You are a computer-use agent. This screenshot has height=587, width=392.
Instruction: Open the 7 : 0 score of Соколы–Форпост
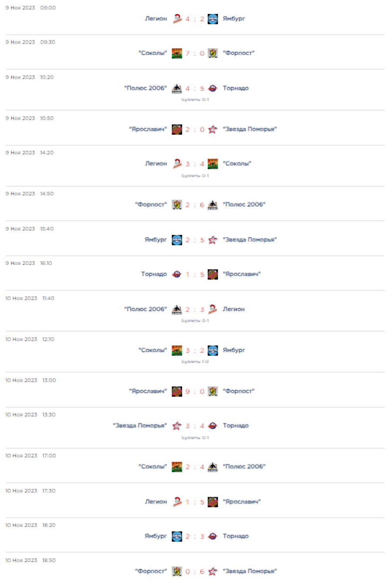point(195,54)
